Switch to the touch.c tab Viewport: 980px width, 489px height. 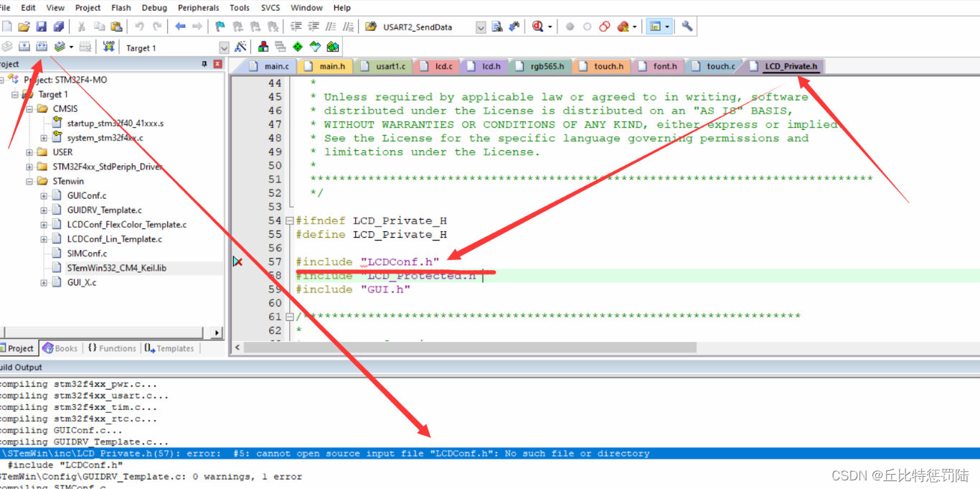click(x=714, y=66)
